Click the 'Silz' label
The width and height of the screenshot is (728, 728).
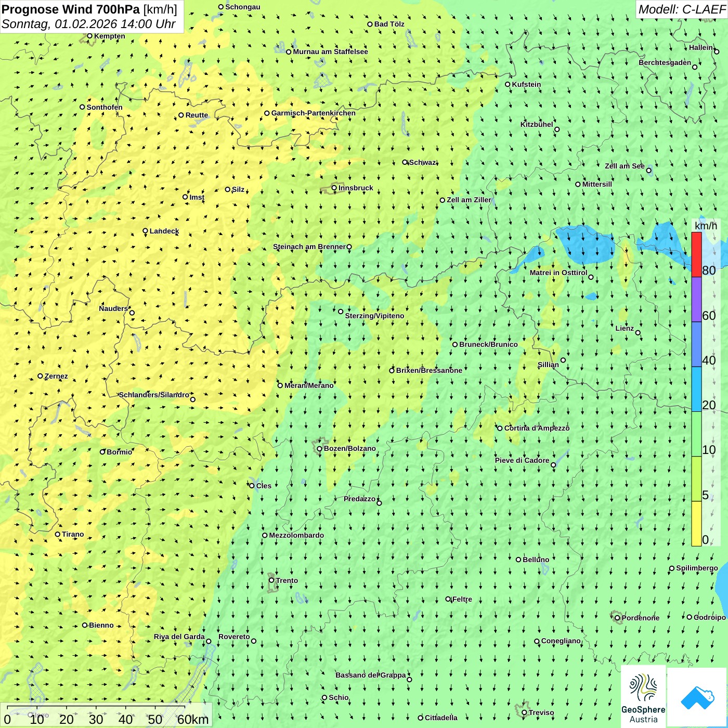(x=238, y=189)
